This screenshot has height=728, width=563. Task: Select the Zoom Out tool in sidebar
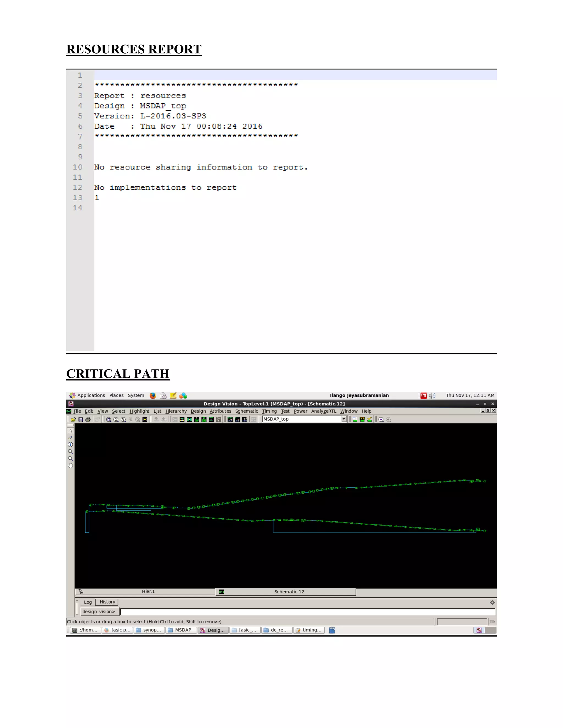(x=70, y=459)
